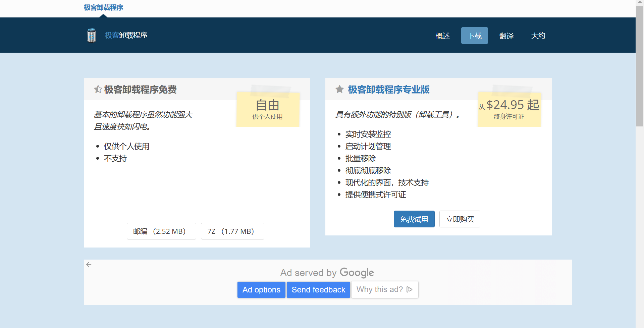Click the star icon beside 极客卸载程序免费

[x=98, y=89]
